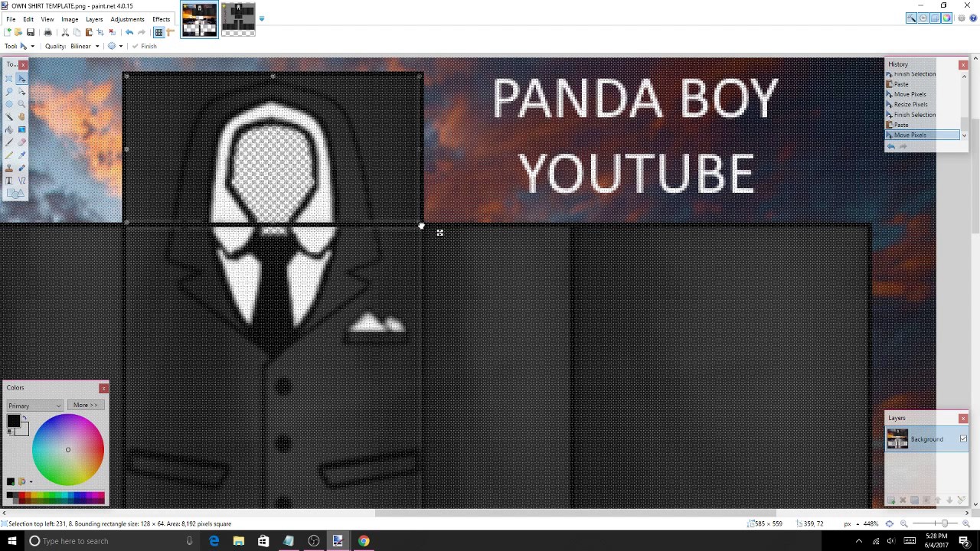Click the Deselect toolbar icon

click(112, 32)
